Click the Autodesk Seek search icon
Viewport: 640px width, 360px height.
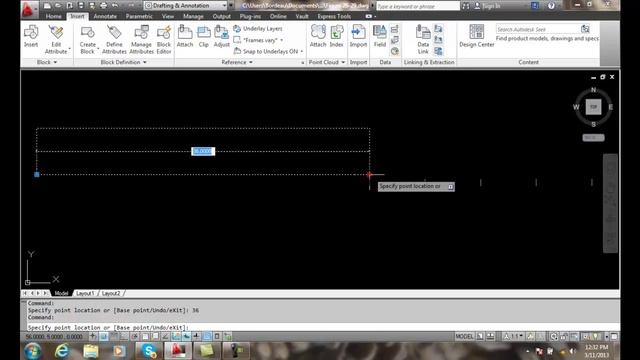(x=585, y=29)
